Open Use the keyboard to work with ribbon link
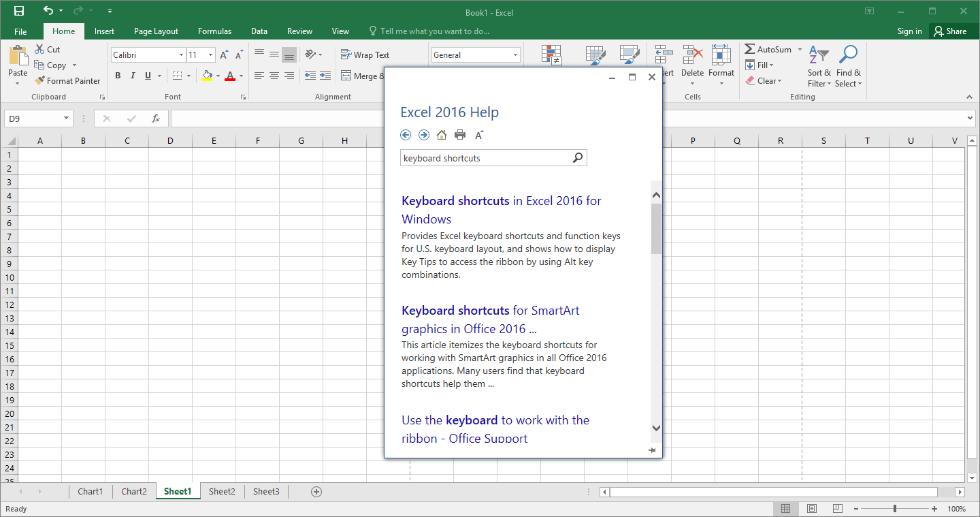This screenshot has width=980, height=517. (495, 429)
